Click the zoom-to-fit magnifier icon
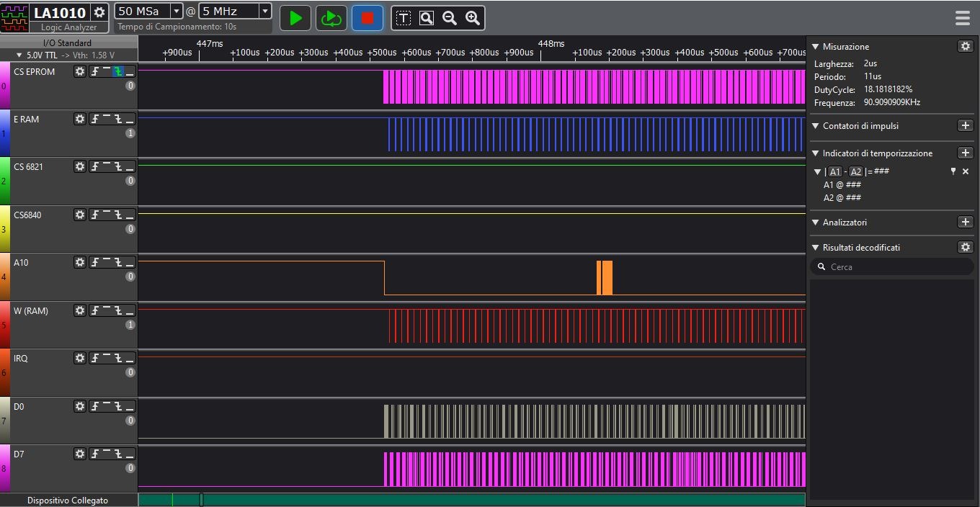Image resolution: width=980 pixels, height=507 pixels. pyautogui.click(x=427, y=18)
